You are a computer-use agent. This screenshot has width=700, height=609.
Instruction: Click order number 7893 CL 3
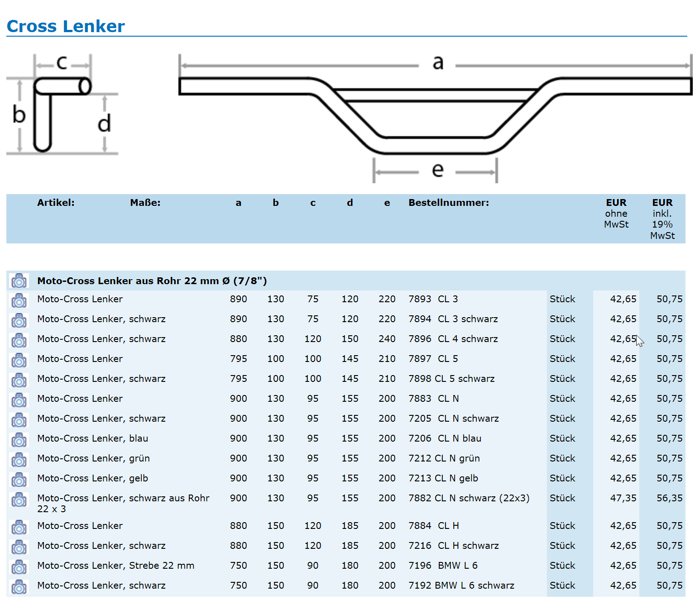tap(433, 299)
